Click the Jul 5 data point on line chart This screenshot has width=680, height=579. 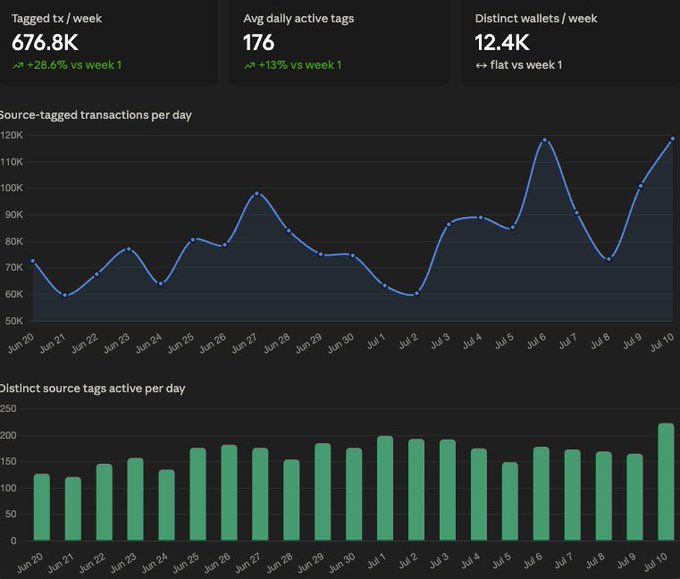pos(513,227)
